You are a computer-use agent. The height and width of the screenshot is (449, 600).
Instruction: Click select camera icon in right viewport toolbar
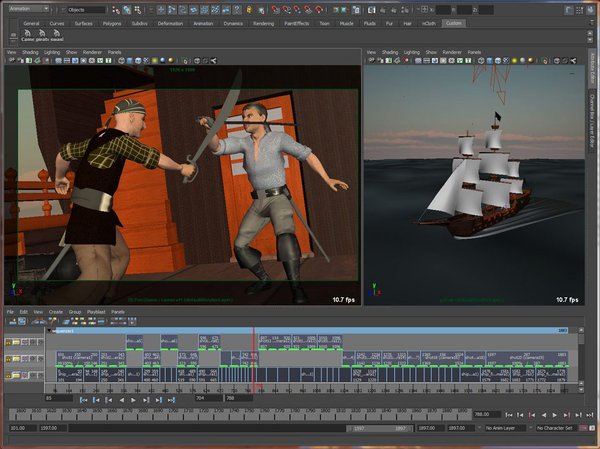pyautogui.click(x=372, y=60)
